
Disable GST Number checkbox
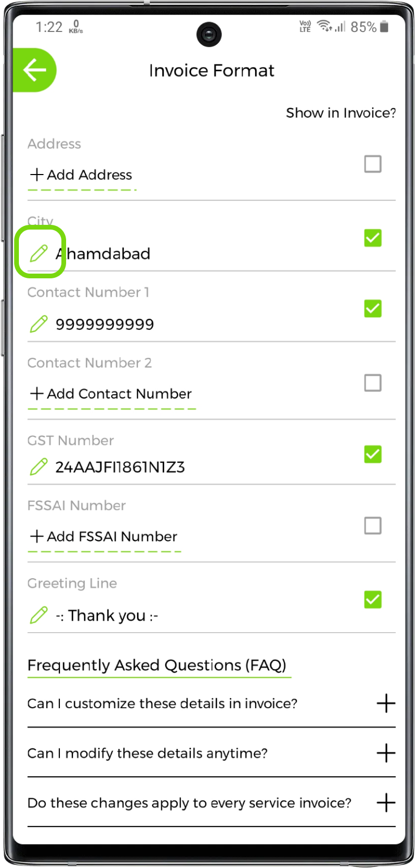[373, 454]
